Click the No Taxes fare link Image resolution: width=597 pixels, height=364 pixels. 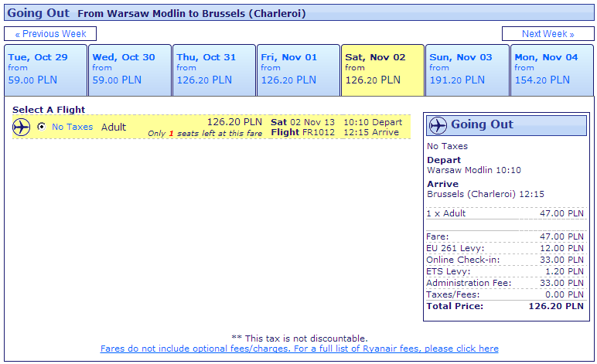73,127
